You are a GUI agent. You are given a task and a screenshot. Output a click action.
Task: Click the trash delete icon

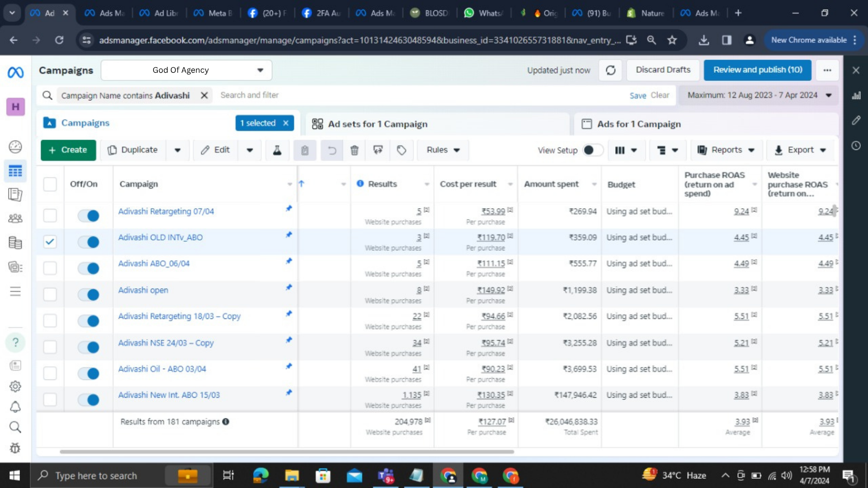(354, 150)
